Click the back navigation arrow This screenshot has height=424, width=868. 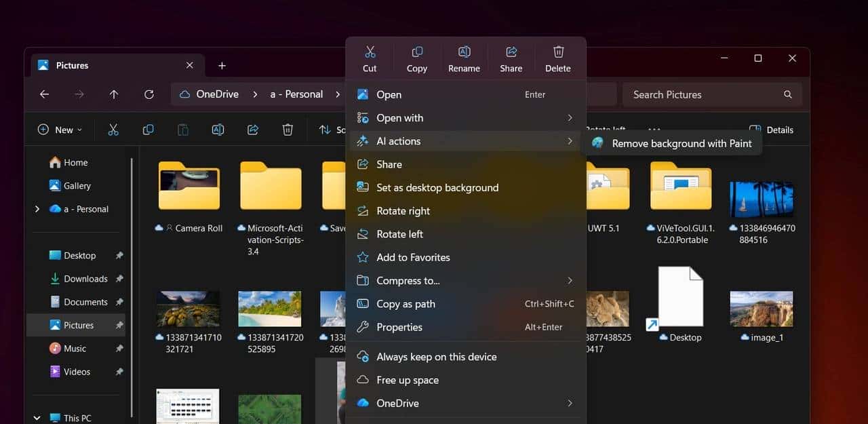coord(45,94)
